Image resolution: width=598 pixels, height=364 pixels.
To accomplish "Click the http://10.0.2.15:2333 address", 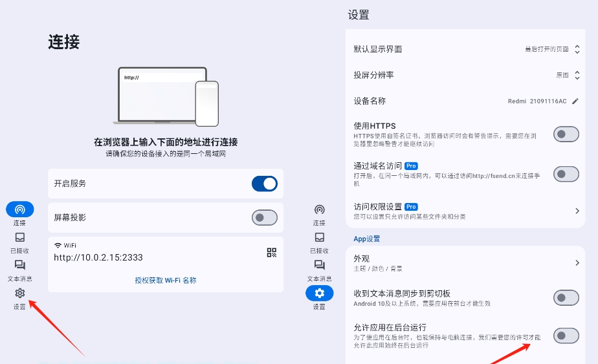I will [98, 257].
